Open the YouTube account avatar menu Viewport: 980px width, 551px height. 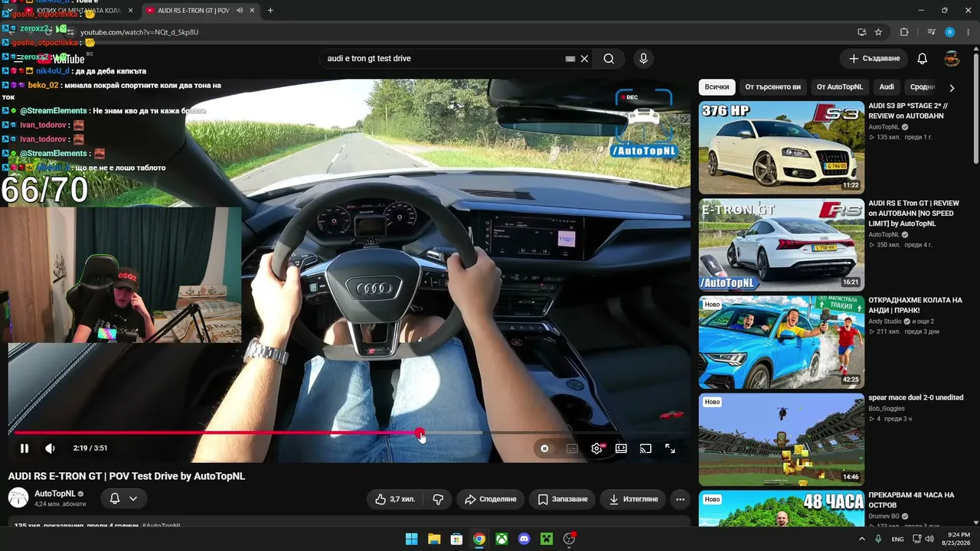(952, 59)
